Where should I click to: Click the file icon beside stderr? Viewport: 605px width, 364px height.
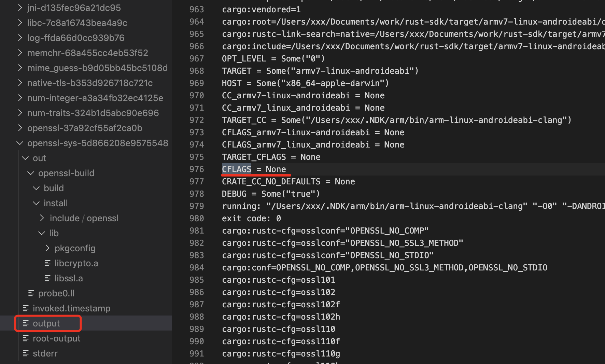25,353
